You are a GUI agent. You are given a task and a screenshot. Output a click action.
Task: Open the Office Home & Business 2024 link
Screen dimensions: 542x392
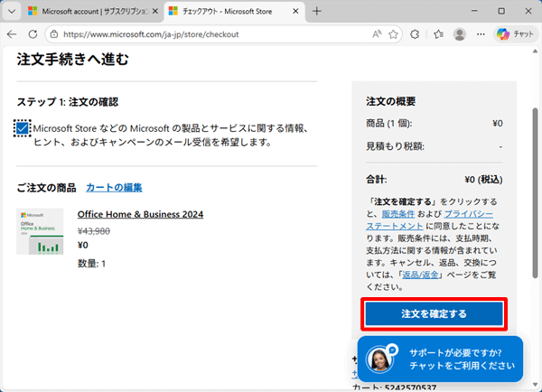140,214
